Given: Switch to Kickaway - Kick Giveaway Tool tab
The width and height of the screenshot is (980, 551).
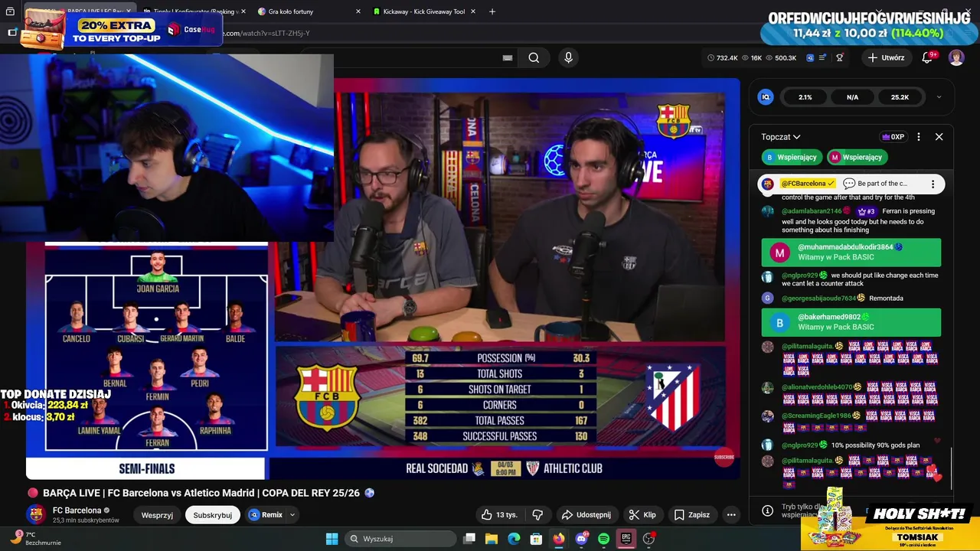Looking at the screenshot, I should [x=423, y=11].
